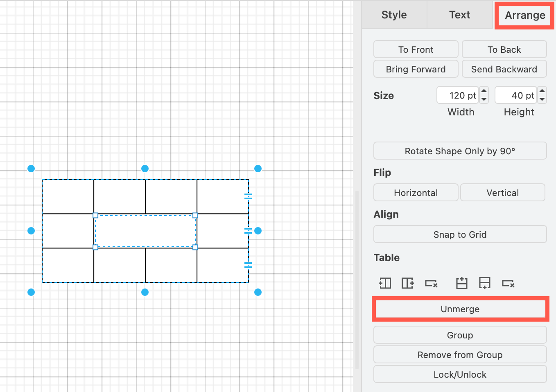Viewport: 556px width, 392px height.
Task: Switch to the Text tab
Action: (459, 15)
